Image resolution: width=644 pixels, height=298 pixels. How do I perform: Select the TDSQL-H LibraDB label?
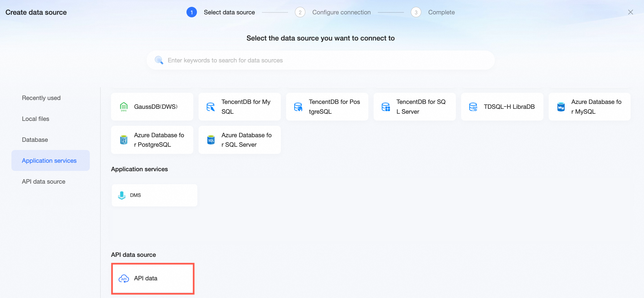coord(509,107)
